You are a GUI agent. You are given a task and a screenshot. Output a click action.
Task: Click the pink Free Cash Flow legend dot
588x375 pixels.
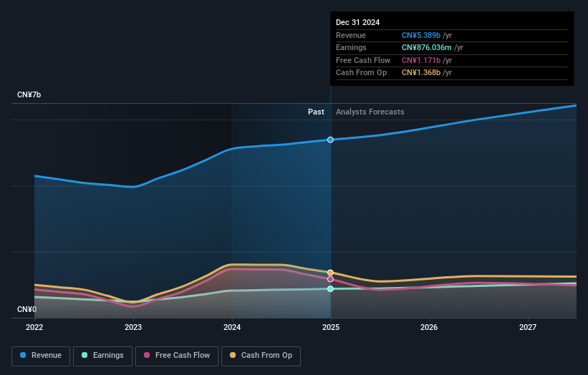pyautogui.click(x=147, y=355)
